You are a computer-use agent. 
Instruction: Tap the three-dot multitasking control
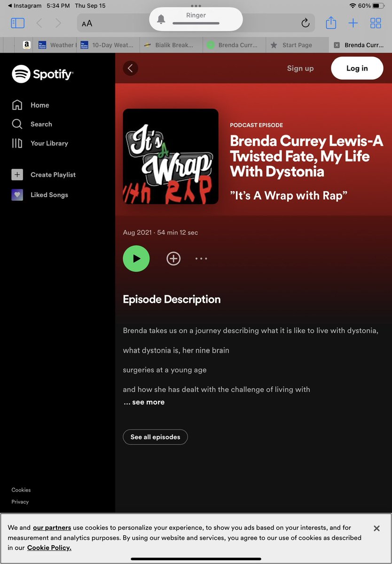(196, 6)
